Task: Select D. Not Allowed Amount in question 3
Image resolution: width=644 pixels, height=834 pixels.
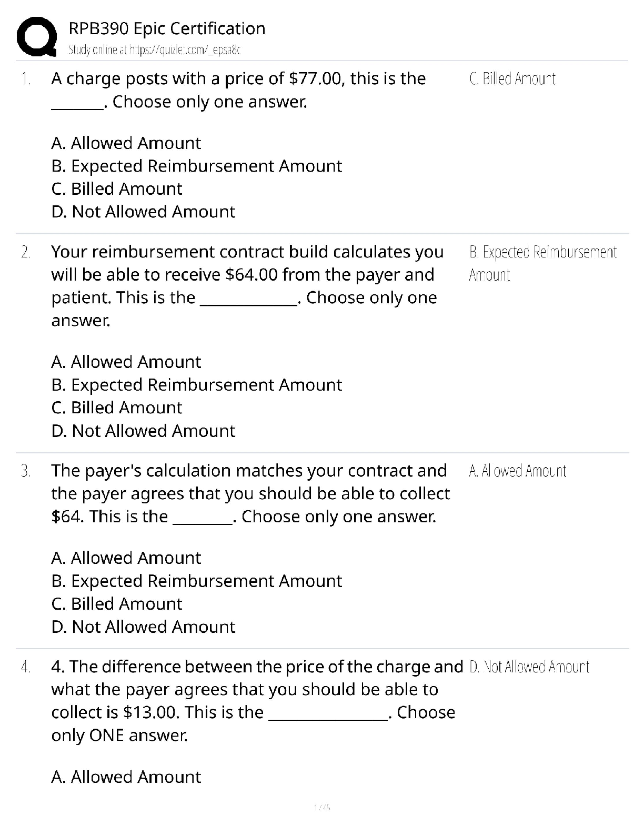Action: tap(143, 627)
